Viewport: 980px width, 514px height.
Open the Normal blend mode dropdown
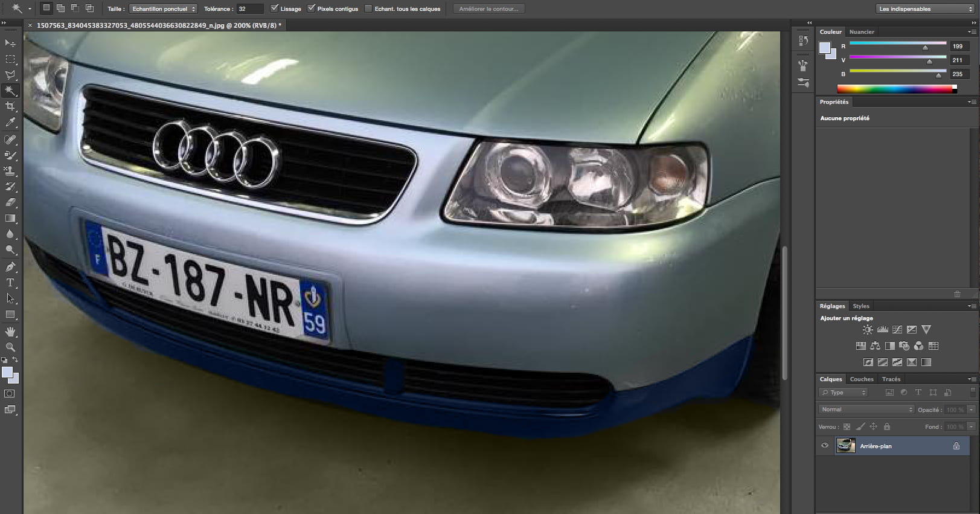tap(866, 410)
